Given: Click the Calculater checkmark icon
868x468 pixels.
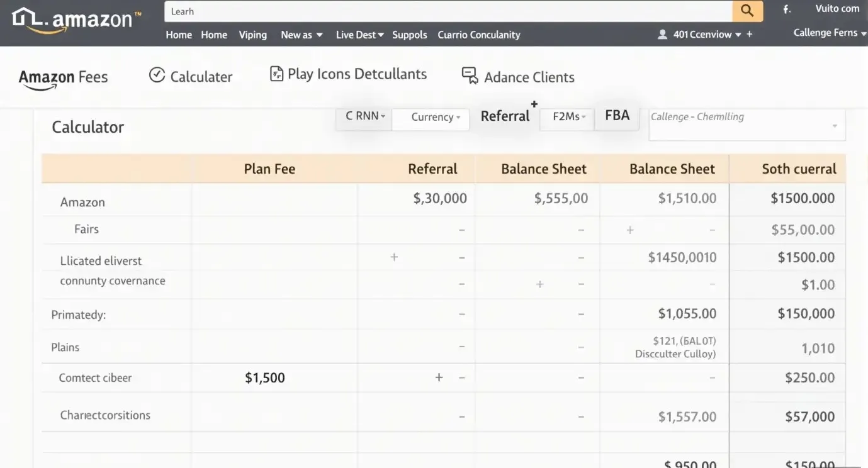Looking at the screenshot, I should click(157, 75).
